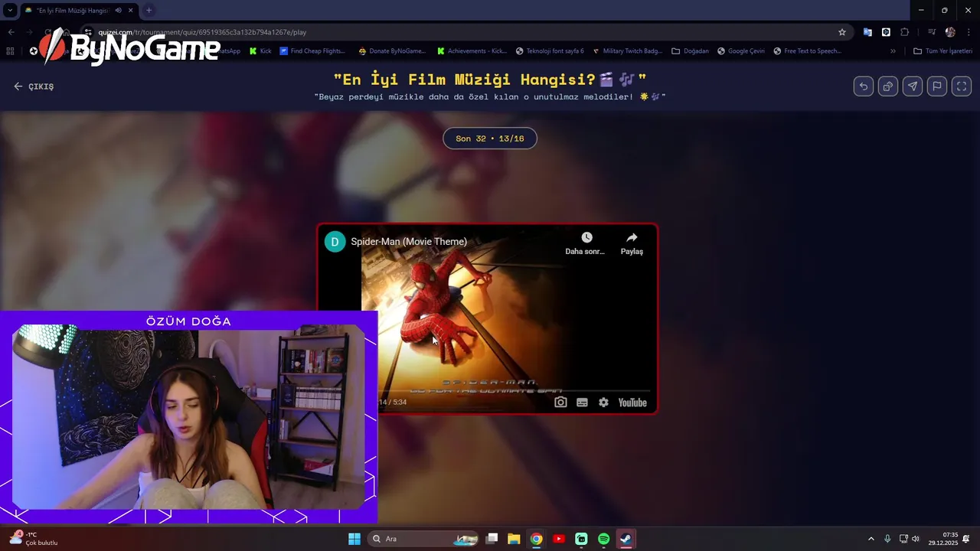This screenshot has width=980, height=551.
Task: Click the YouTube logo on the player
Action: click(x=632, y=403)
